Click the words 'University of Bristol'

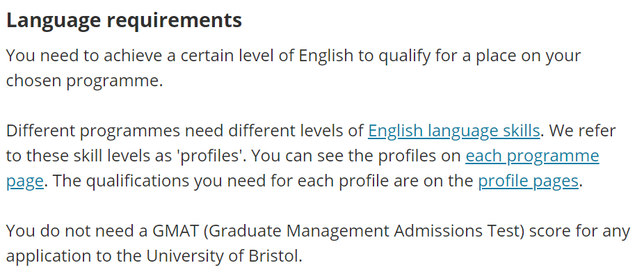(222, 257)
